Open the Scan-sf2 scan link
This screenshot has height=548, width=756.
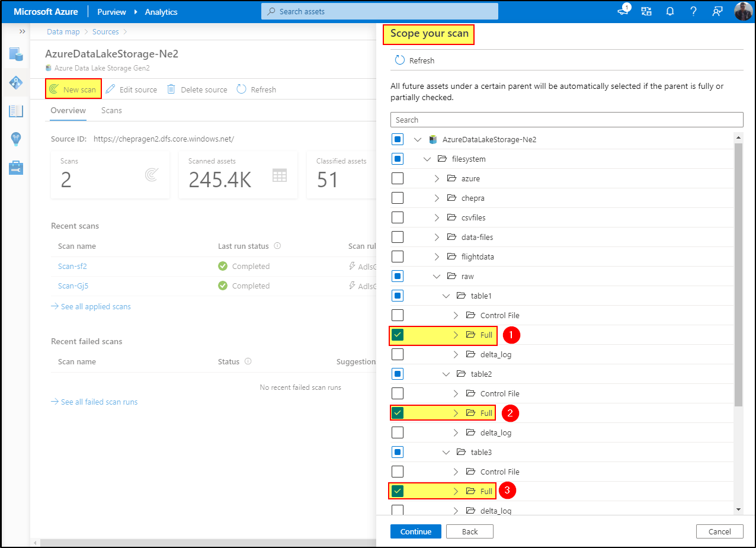tap(72, 266)
